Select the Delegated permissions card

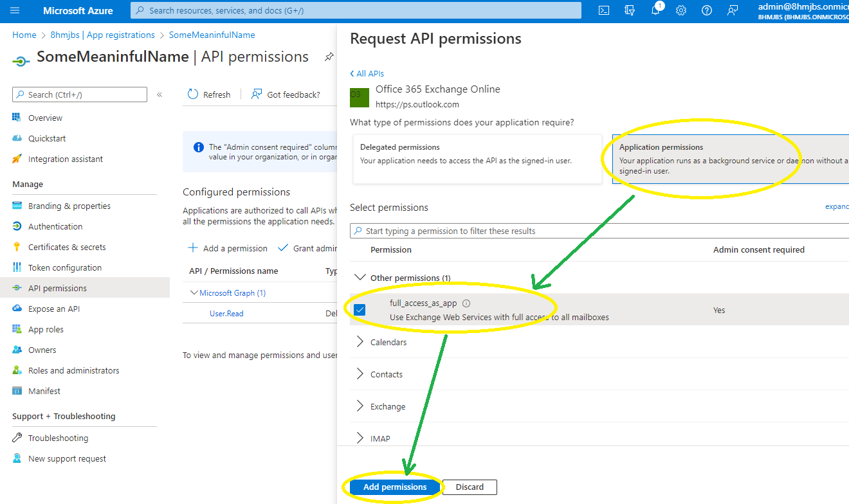click(x=477, y=159)
